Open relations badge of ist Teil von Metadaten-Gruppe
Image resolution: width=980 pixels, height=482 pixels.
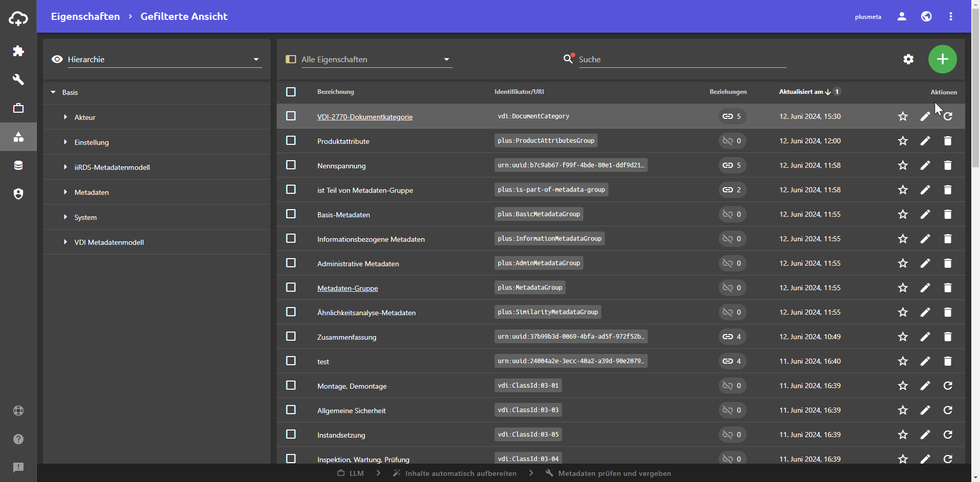732,190
